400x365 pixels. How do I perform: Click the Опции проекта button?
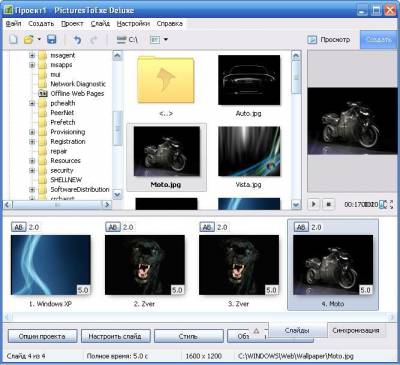coord(42,336)
